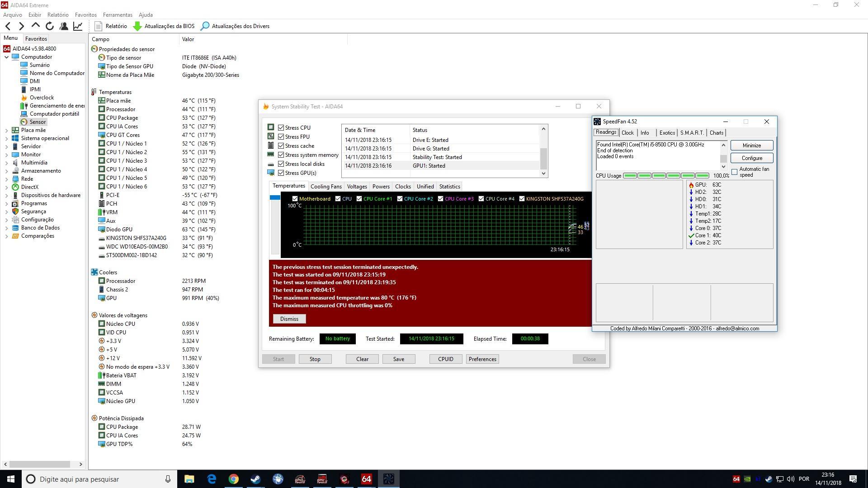
Task: Uncheck Stress local disks checkbox
Action: pos(281,164)
